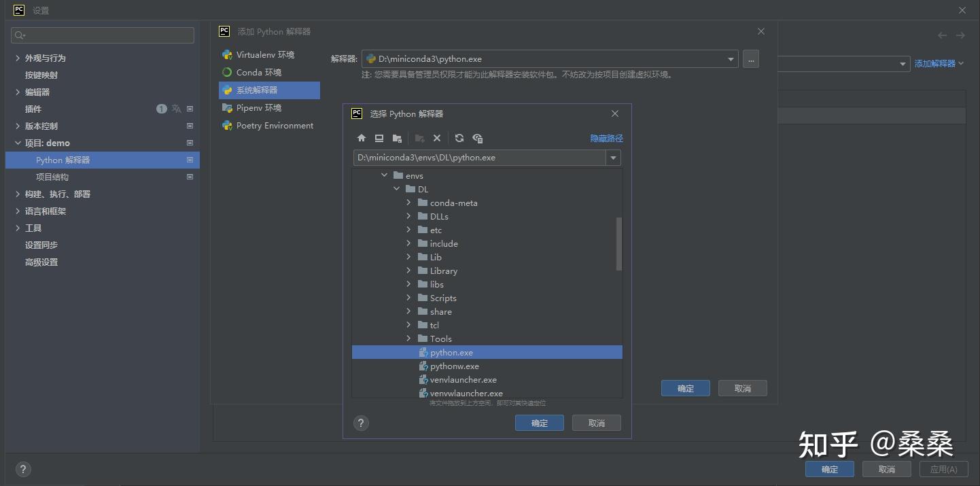980x486 pixels.
Task: Select Conda 环境 option
Action: coord(269,72)
